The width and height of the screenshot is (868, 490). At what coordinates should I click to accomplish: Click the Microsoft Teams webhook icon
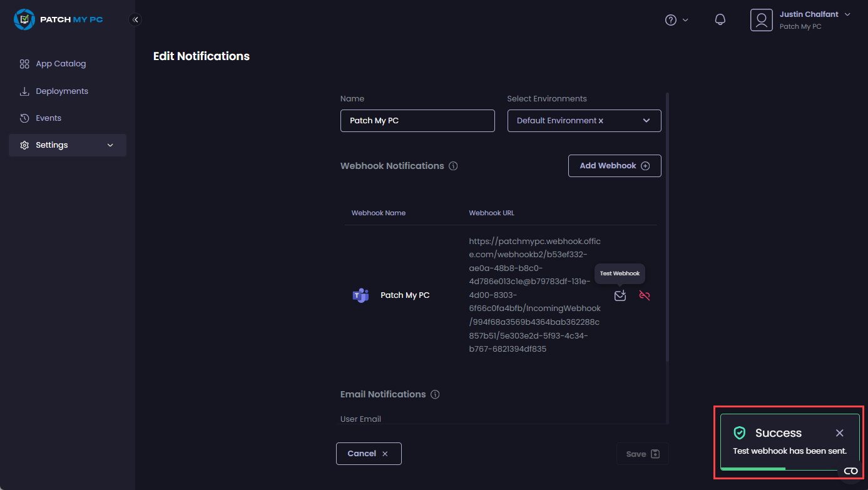click(360, 295)
